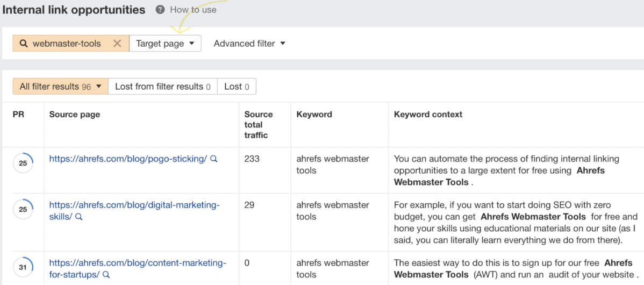644x285 pixels.
Task: Click the help question mark icon
Action: pyautogui.click(x=160, y=10)
